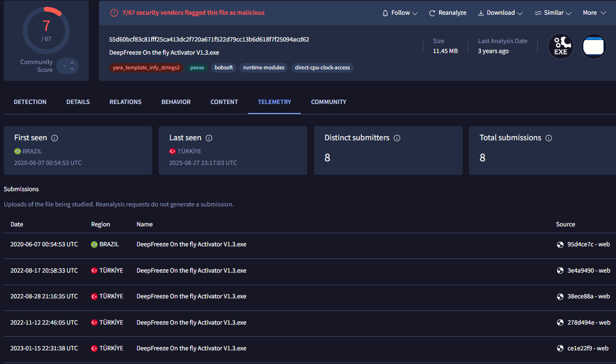Click the info icon next to Last seen

(x=209, y=138)
